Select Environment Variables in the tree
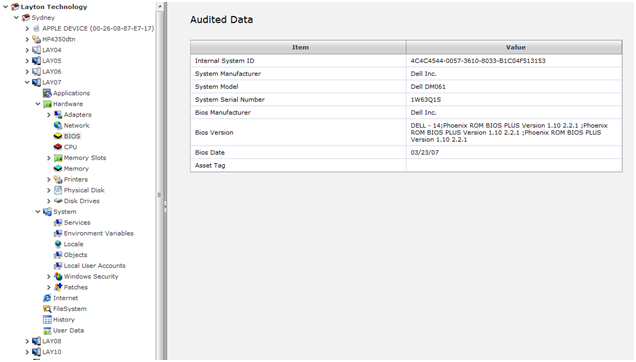636x362 pixels. (x=99, y=233)
